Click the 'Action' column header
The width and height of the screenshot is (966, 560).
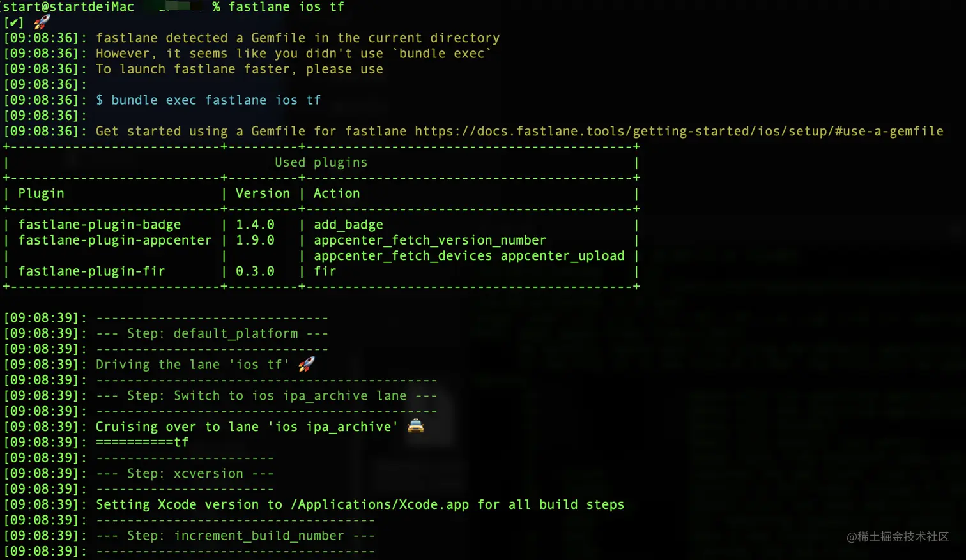point(337,193)
